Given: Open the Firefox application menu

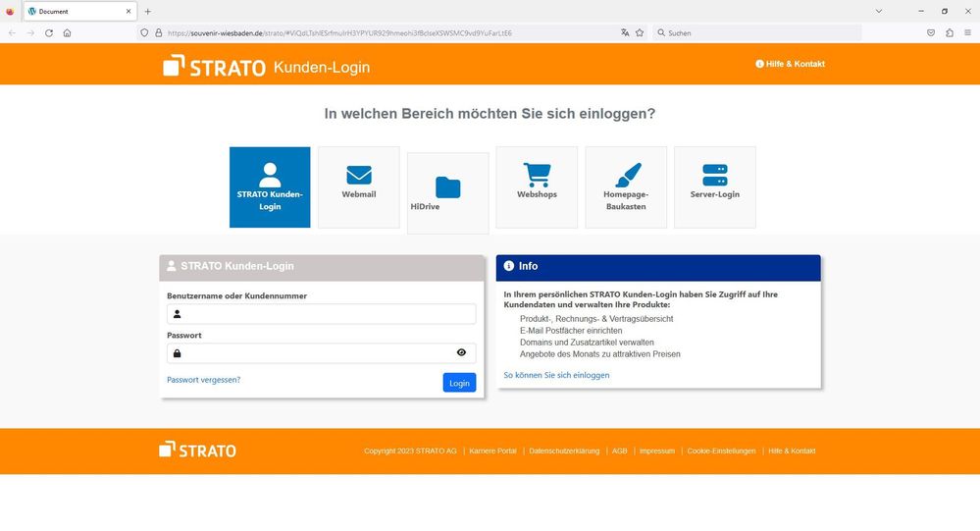Looking at the screenshot, I should pyautogui.click(x=967, y=32).
